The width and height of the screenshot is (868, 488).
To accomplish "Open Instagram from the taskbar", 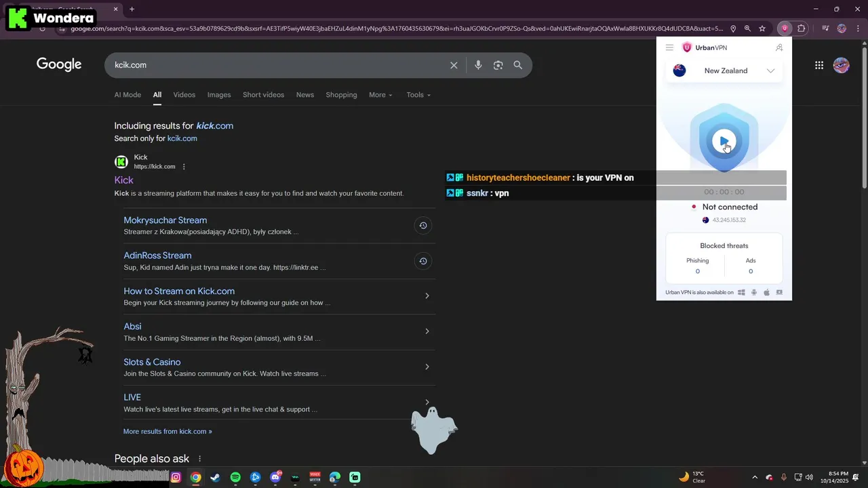I will [176, 477].
